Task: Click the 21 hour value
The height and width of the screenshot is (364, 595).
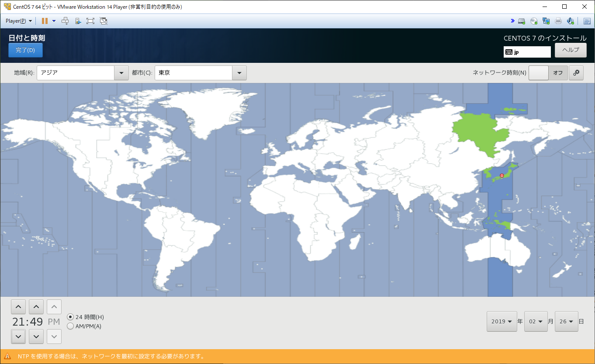Action: pyautogui.click(x=18, y=322)
